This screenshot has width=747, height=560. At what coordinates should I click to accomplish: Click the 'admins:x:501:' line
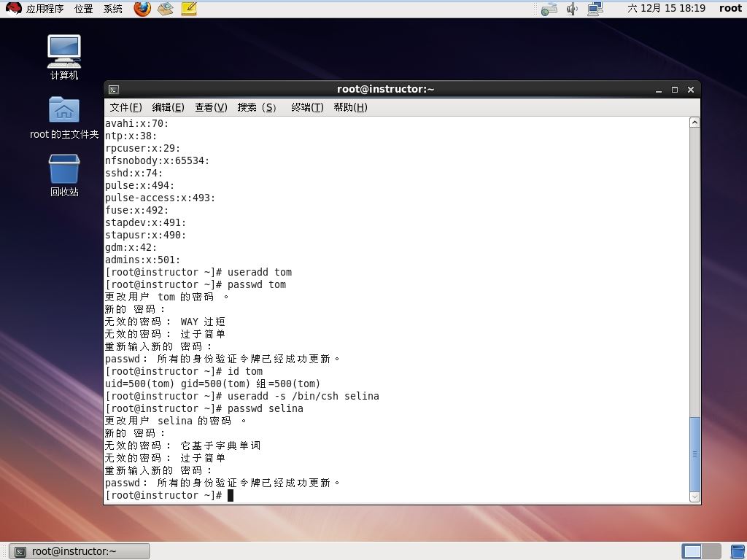[x=142, y=260]
